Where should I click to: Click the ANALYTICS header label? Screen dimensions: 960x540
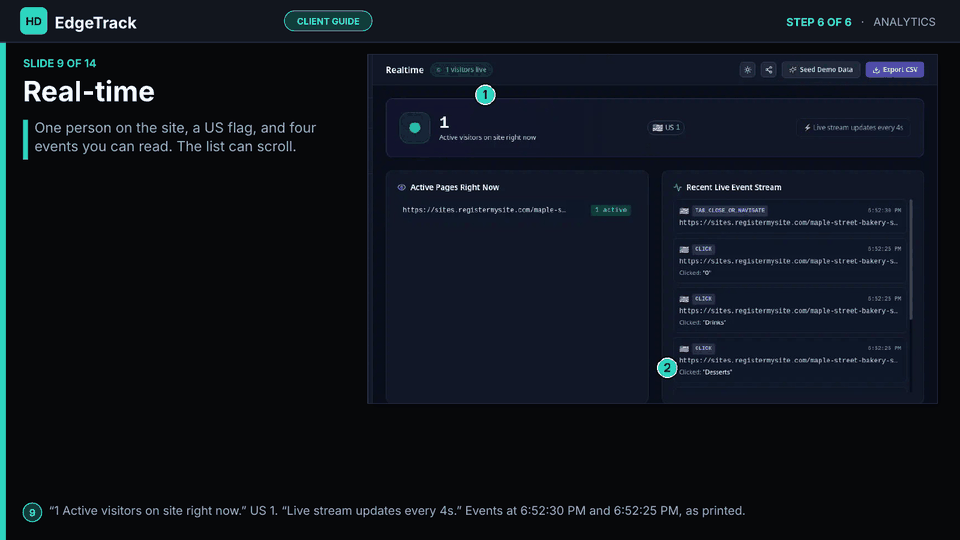tap(904, 22)
